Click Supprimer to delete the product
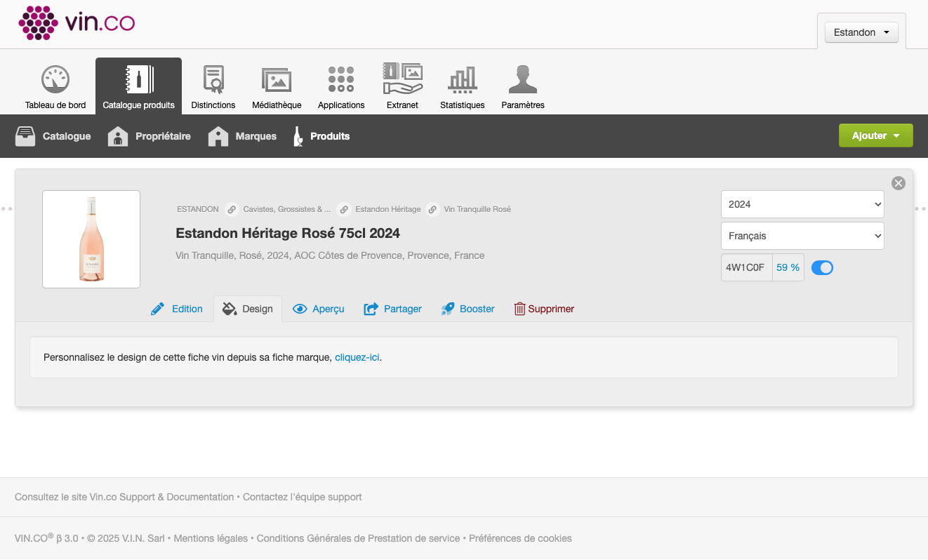Screen dimensions: 928x560 (x=544, y=309)
